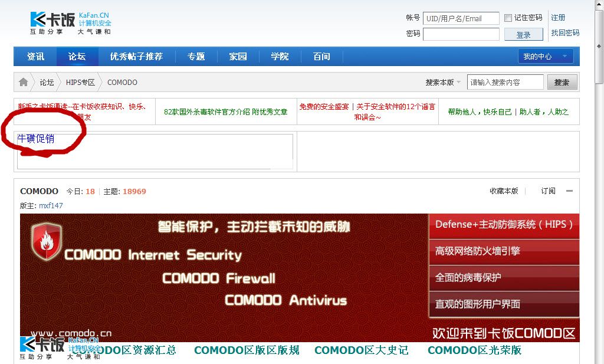The image size is (604, 364).
Task: Click the 牛磺促销 ad link
Action: pyautogui.click(x=36, y=139)
